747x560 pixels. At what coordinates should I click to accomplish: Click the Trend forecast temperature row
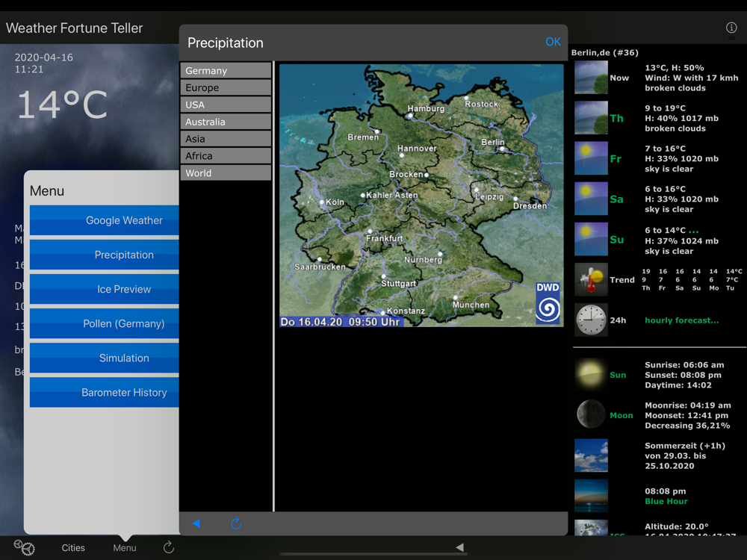(x=692, y=279)
